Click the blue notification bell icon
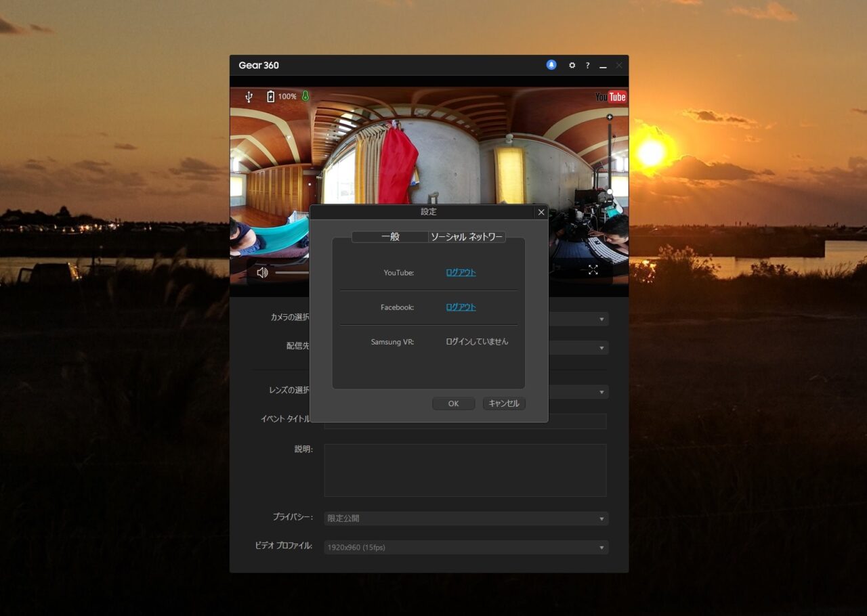Image resolution: width=867 pixels, height=616 pixels. pos(551,65)
